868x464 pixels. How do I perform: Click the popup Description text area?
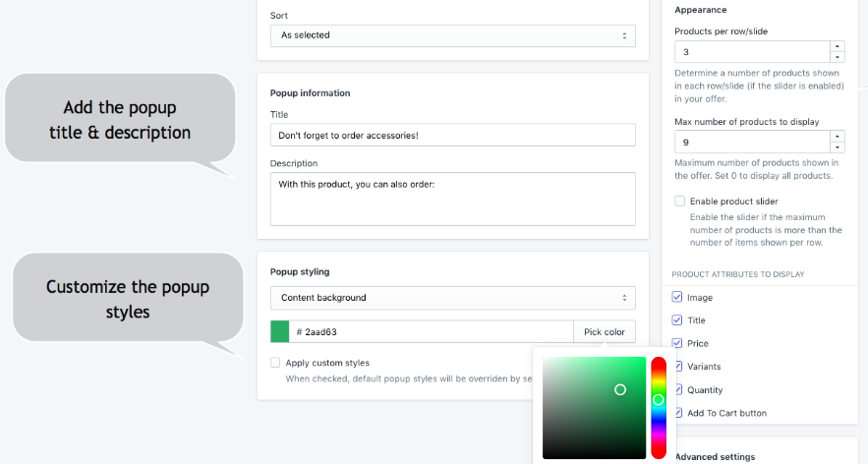click(x=452, y=199)
